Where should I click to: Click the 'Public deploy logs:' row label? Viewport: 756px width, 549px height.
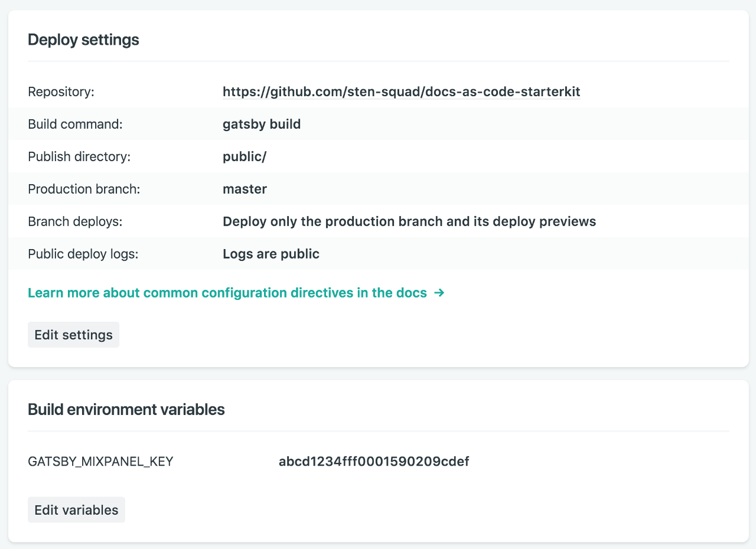pos(83,254)
